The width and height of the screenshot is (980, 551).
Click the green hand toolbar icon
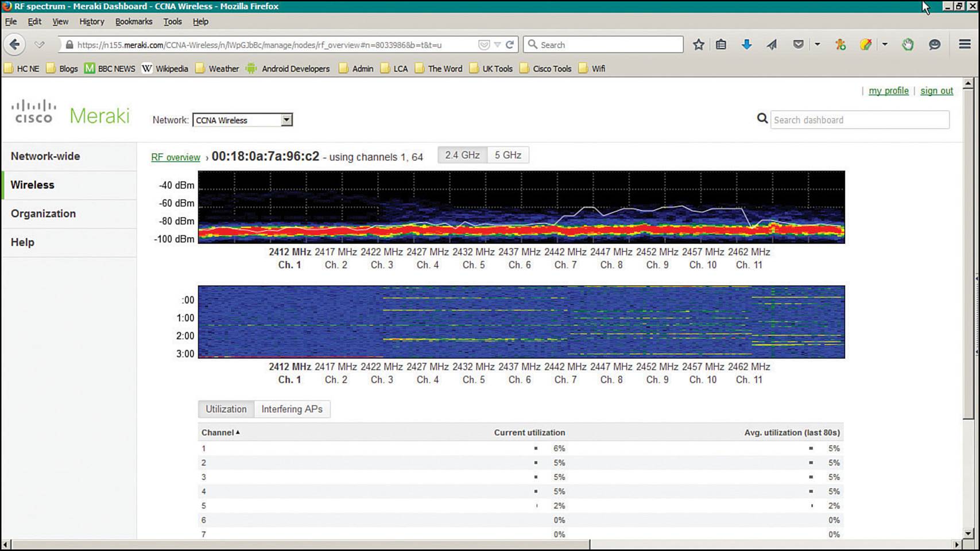pos(908,44)
